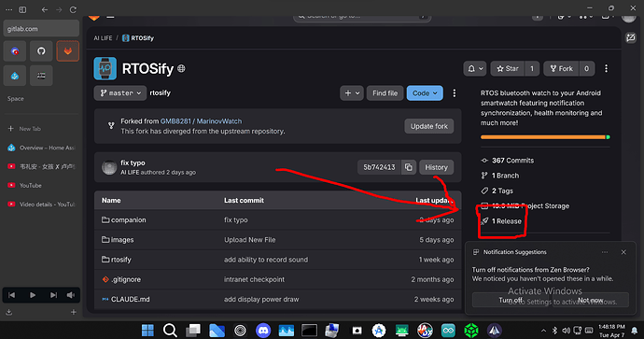Screen dimensions: 644x339
Task: Focus the gitlab.com URL bar
Action: tap(41, 29)
